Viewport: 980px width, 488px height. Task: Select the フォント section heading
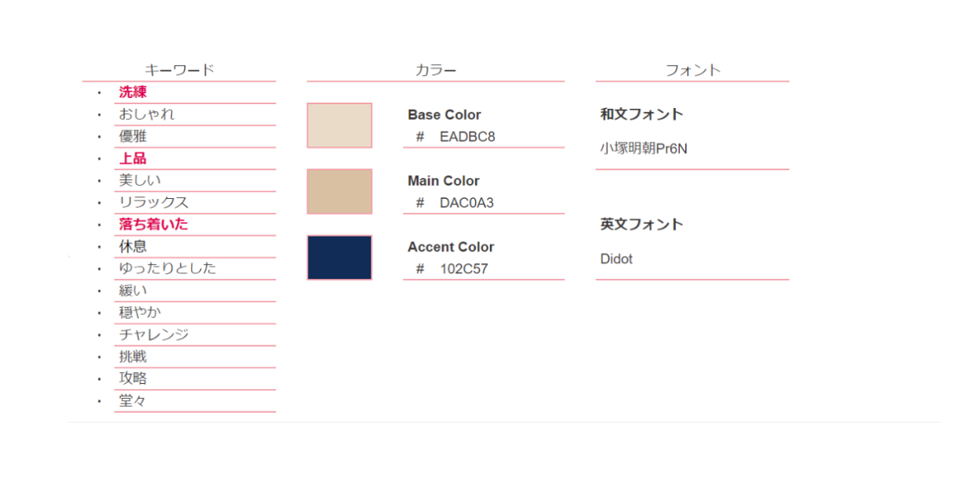(x=693, y=70)
